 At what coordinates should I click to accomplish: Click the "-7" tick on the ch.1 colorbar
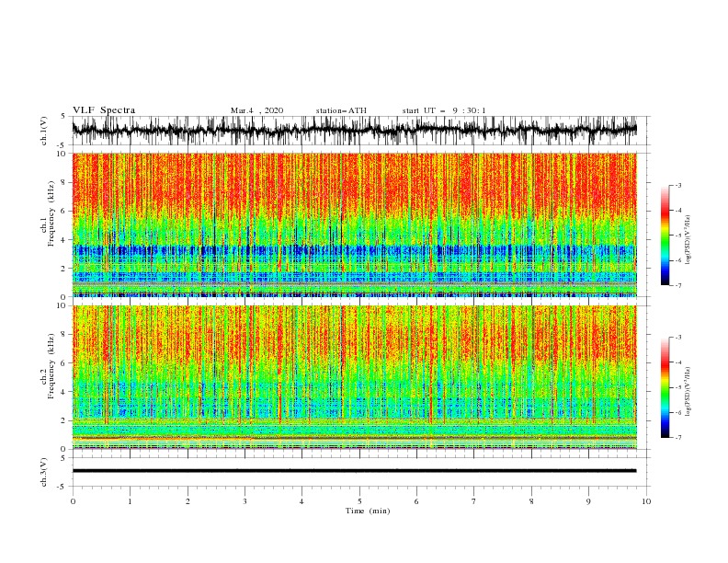(x=677, y=285)
